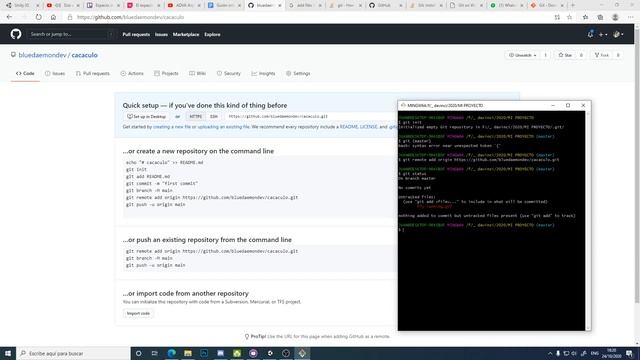Click Pull requests in the top navigation
Viewport: 640px width, 360px height.
pos(136,35)
